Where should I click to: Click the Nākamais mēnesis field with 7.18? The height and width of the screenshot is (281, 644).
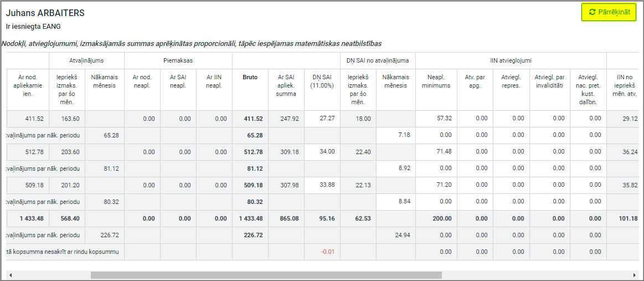tap(396, 135)
